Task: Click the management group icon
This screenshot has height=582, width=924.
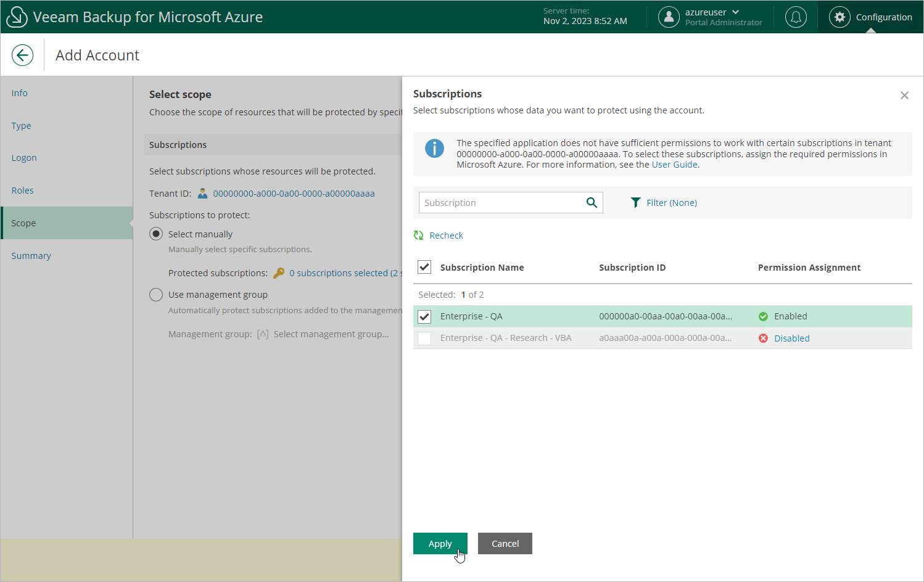Action: pyautogui.click(x=263, y=334)
